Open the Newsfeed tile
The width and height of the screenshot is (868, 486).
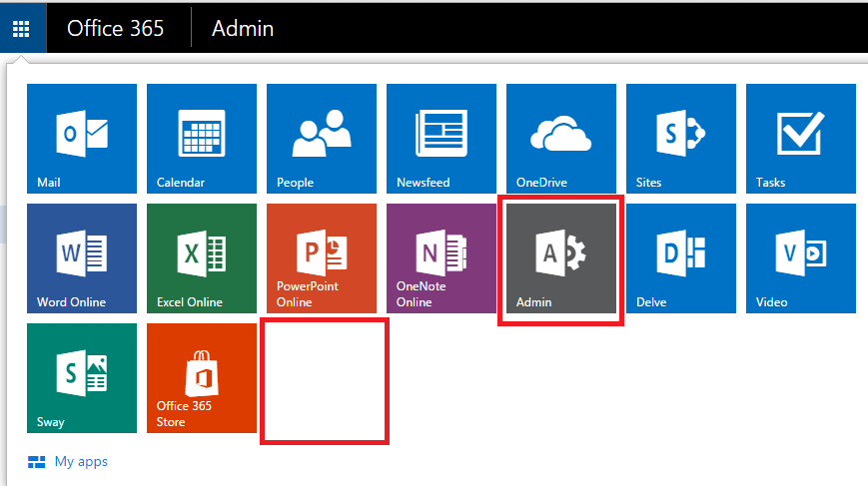(x=441, y=139)
